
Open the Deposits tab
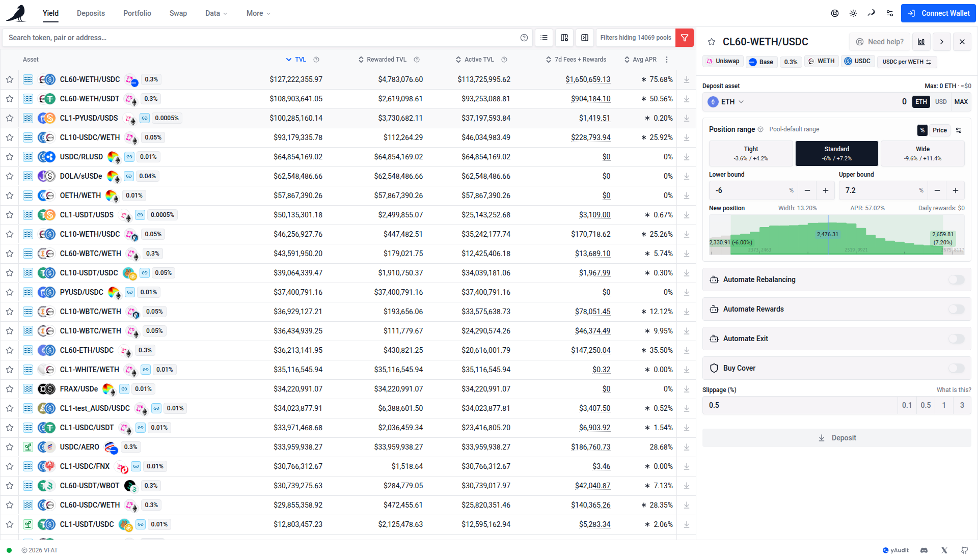coord(91,13)
